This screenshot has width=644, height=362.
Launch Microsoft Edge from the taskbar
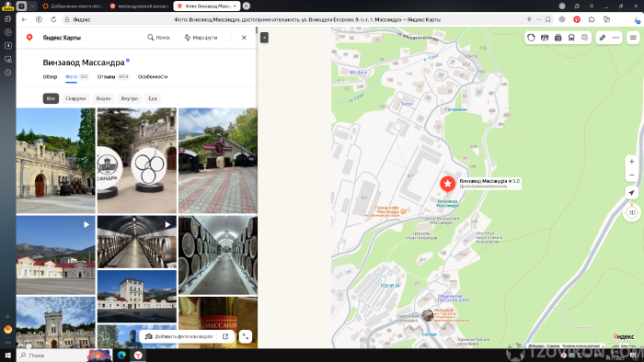(x=121, y=355)
